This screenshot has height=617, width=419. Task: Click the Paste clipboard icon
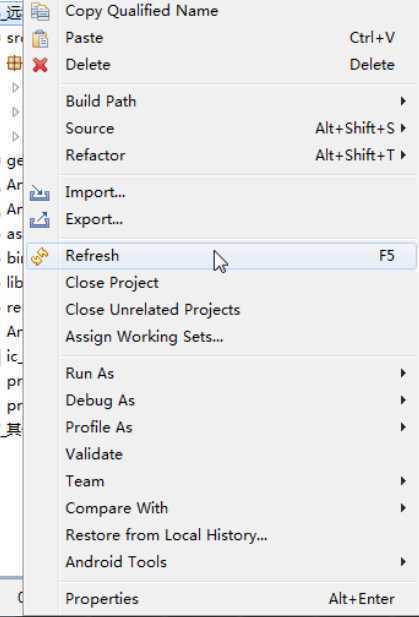coord(40,39)
